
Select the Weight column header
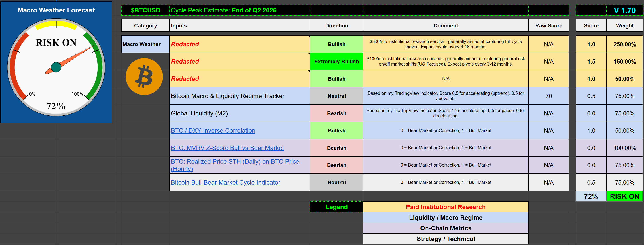pos(624,26)
